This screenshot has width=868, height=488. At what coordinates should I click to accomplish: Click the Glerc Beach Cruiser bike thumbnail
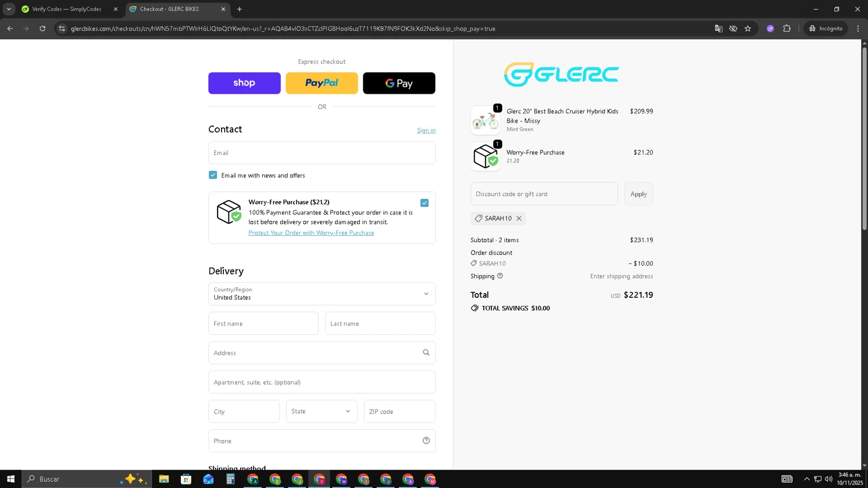(x=486, y=120)
